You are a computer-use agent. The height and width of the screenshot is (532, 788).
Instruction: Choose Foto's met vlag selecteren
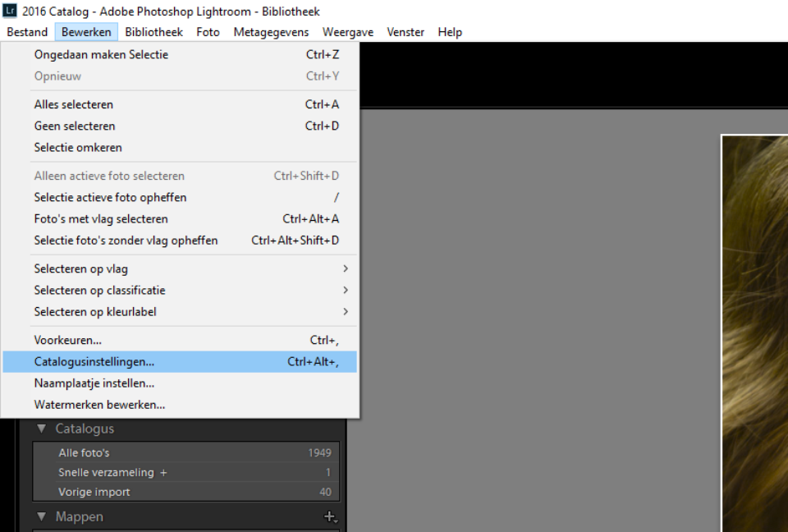coord(180,218)
